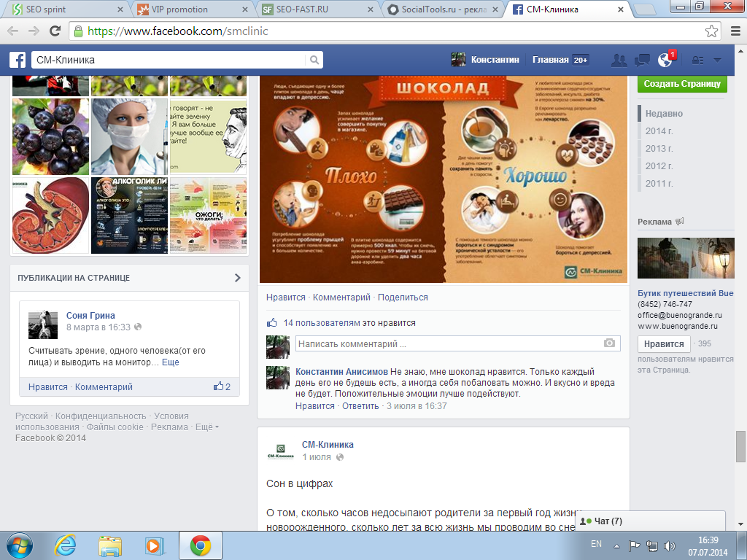Open Соня Грина profile link
747x560 pixels.
point(90,315)
